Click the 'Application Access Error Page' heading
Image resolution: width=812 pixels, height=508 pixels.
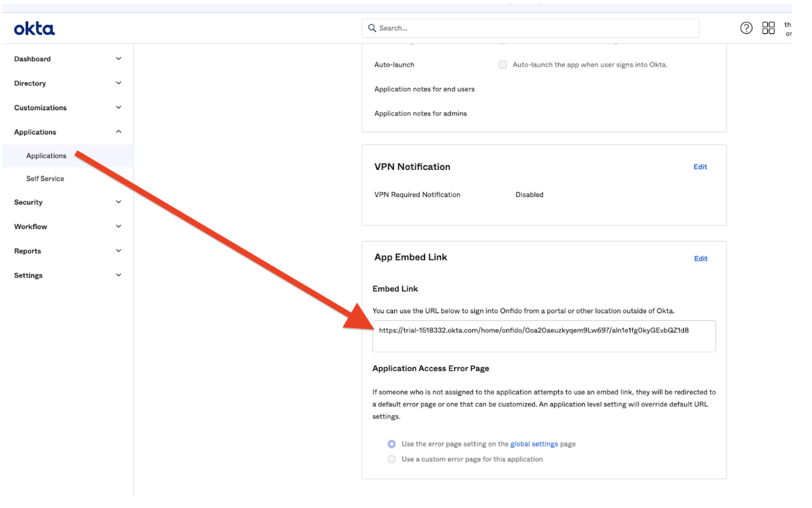431,369
